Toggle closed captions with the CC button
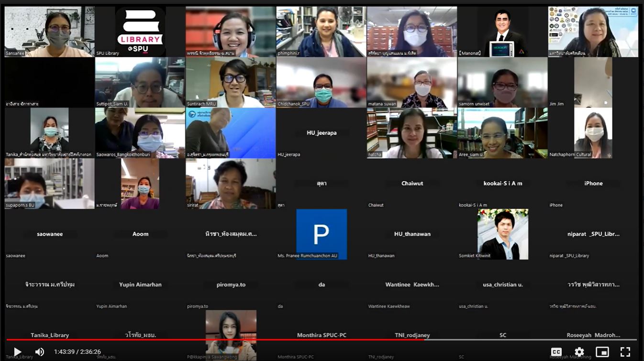 point(556,352)
